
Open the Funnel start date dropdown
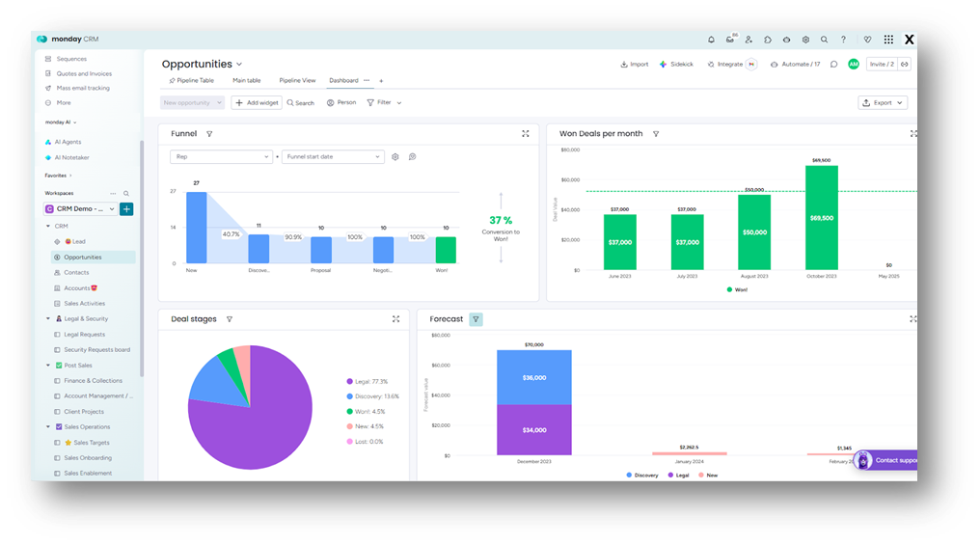click(333, 157)
